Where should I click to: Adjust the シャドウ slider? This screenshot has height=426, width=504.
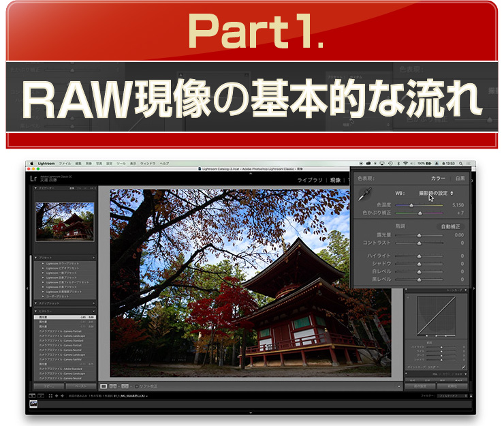coord(419,264)
